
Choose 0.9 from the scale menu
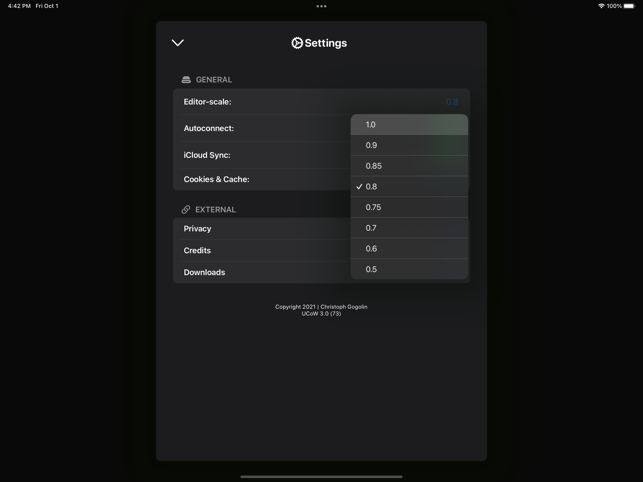coord(409,145)
